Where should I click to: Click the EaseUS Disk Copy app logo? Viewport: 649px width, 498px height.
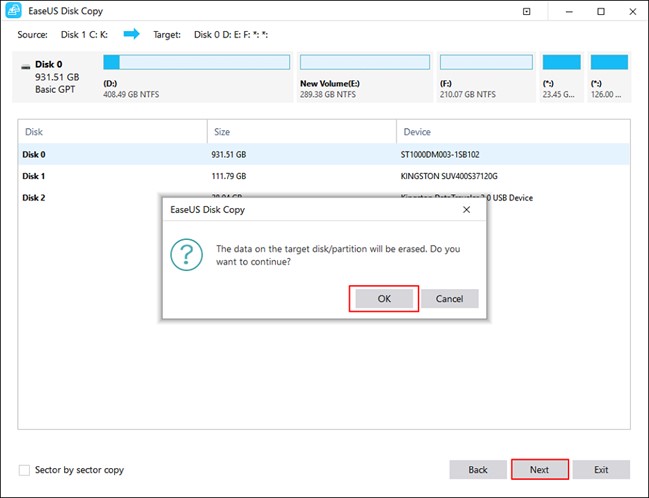point(13,11)
